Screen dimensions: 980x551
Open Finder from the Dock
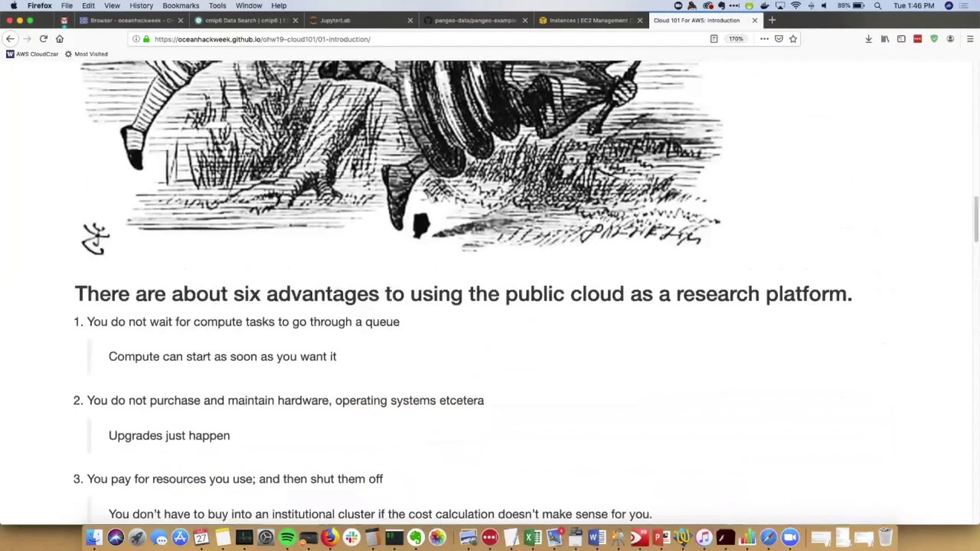93,537
